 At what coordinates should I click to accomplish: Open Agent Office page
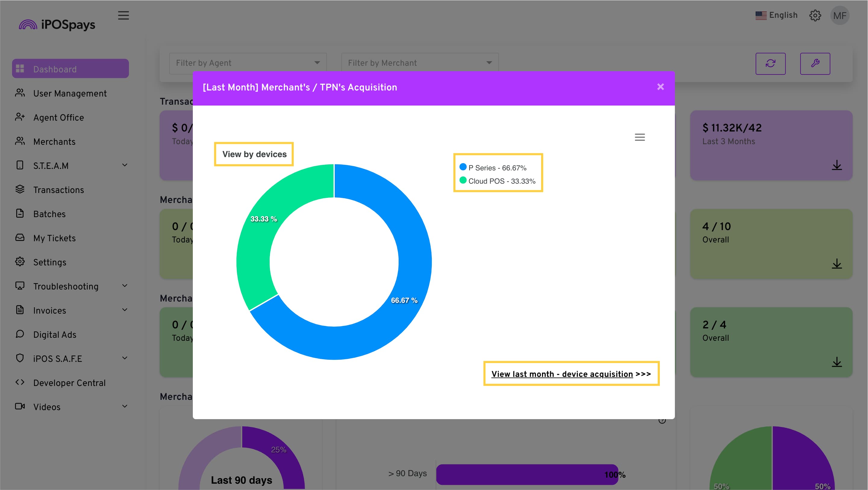(59, 118)
